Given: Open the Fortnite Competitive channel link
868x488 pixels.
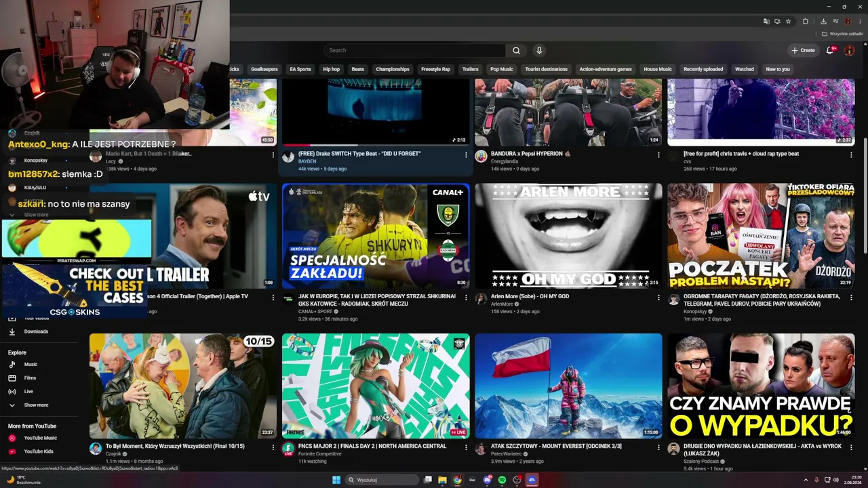Looking at the screenshot, I should [320, 453].
